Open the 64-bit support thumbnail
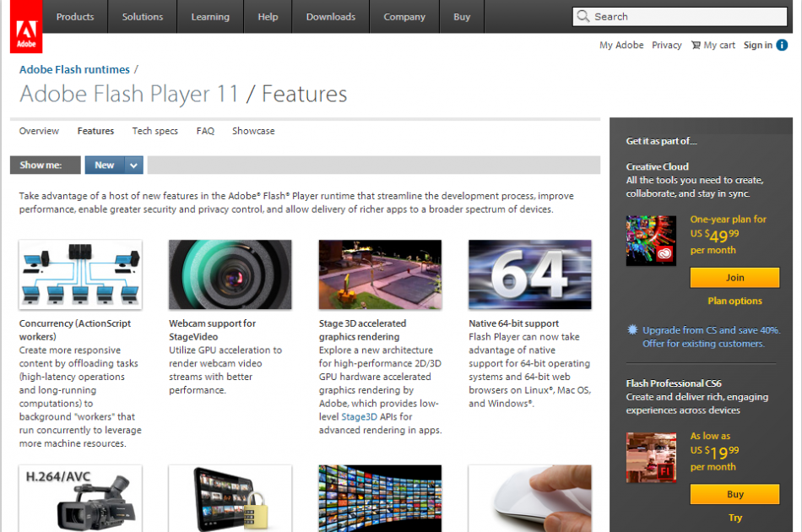802x532 pixels. 530,274
